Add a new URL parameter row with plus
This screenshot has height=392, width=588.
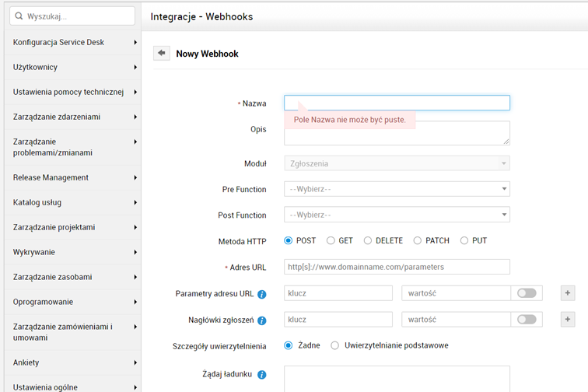(568, 293)
